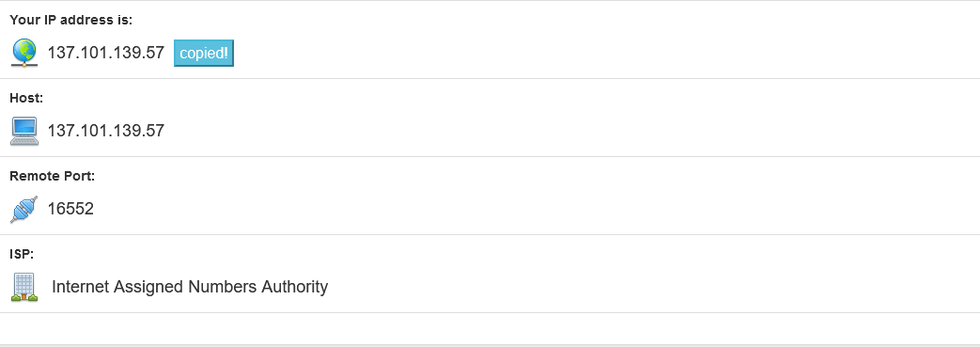Image resolution: width=980 pixels, height=347 pixels.
Task: Click the remote port number 16552
Action: coord(70,209)
